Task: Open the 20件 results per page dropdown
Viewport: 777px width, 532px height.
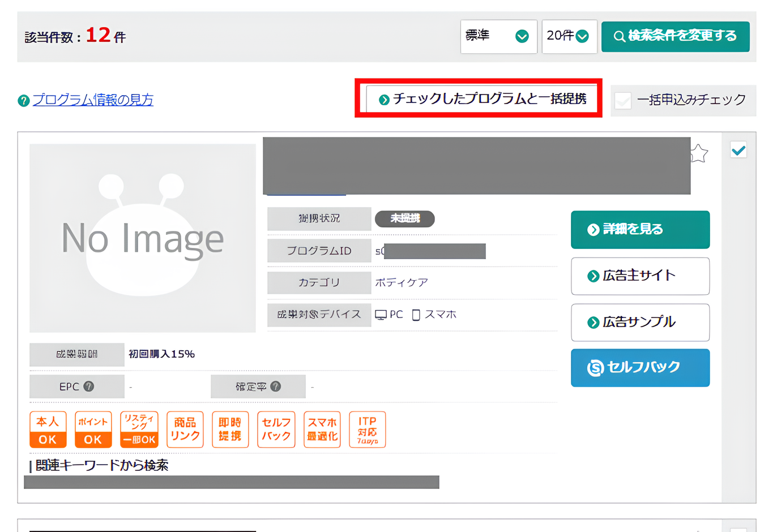Action: pos(569,36)
